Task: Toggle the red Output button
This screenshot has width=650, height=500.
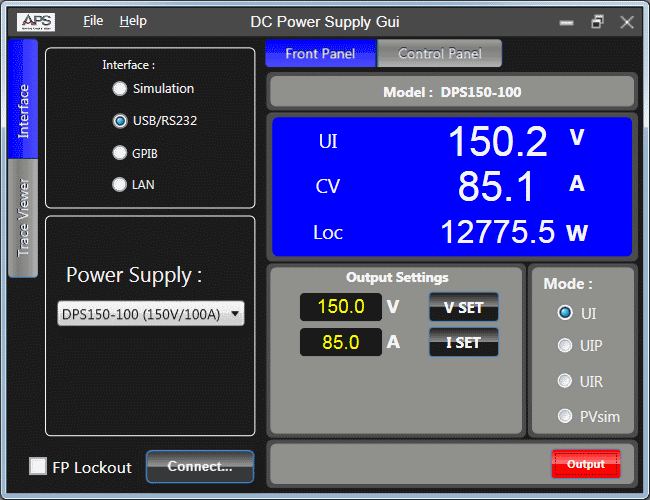Action: pyautogui.click(x=586, y=464)
